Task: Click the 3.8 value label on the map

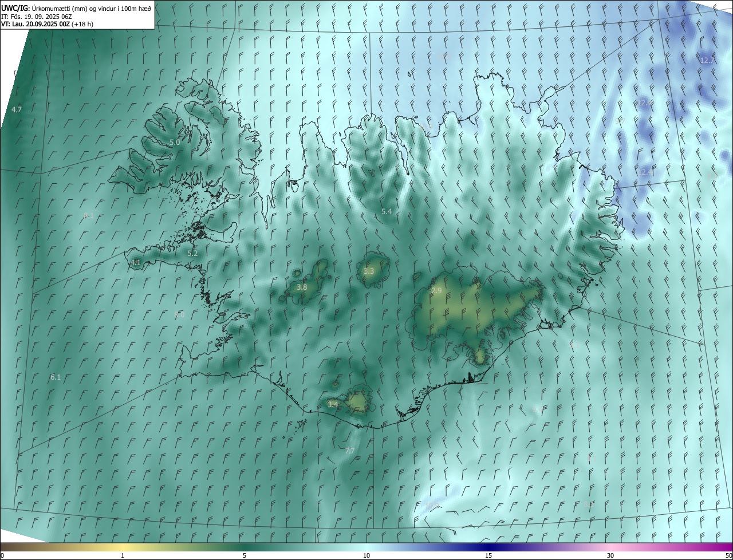Action: (x=302, y=287)
